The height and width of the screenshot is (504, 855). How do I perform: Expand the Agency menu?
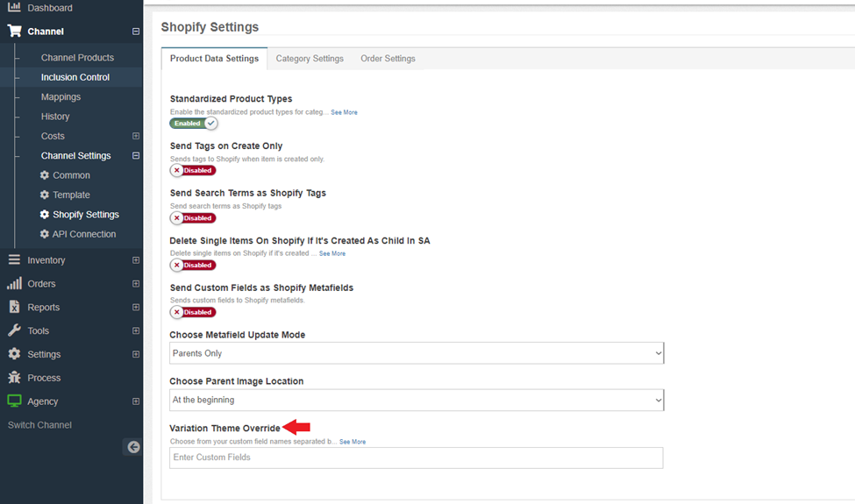(x=136, y=401)
